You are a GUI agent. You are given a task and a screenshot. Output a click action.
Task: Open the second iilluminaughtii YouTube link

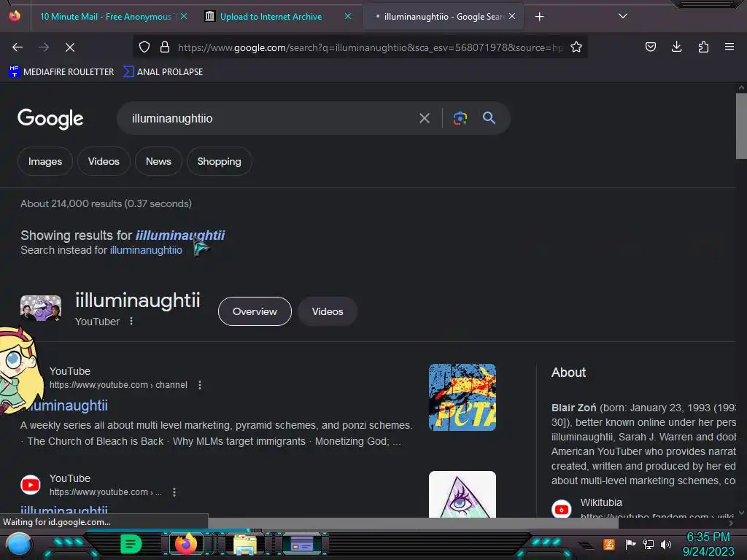pos(64,510)
